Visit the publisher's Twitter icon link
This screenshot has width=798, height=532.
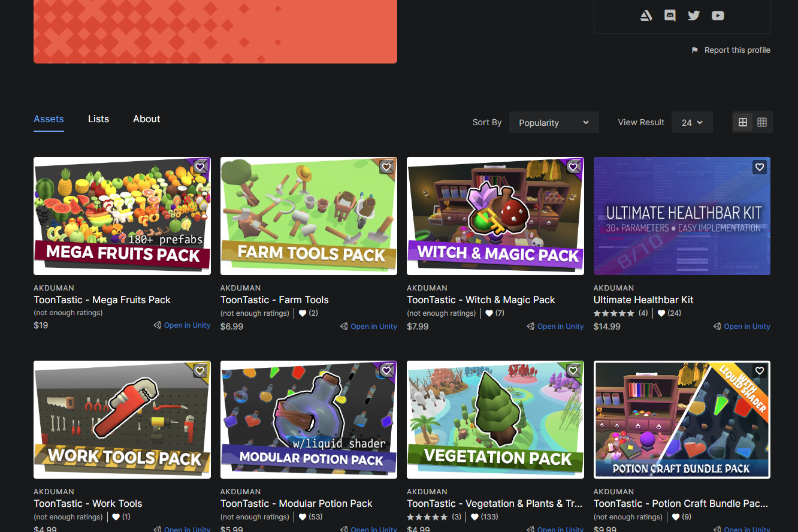[x=694, y=16]
